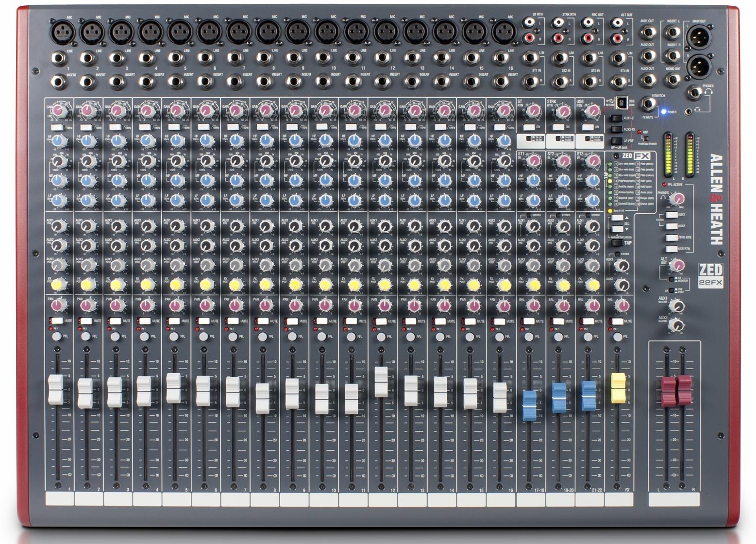Click the USB RTN level knob

592,111
